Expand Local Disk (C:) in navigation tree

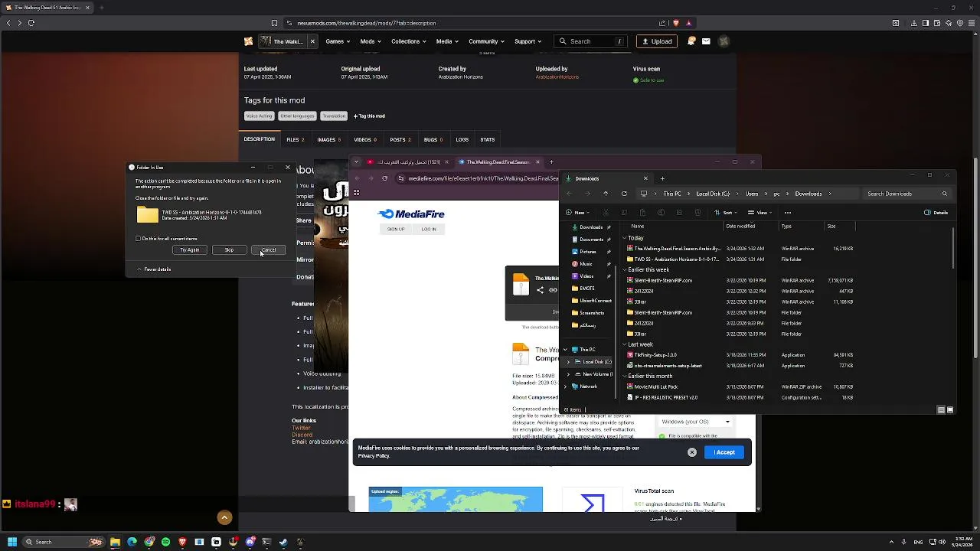[x=568, y=362]
